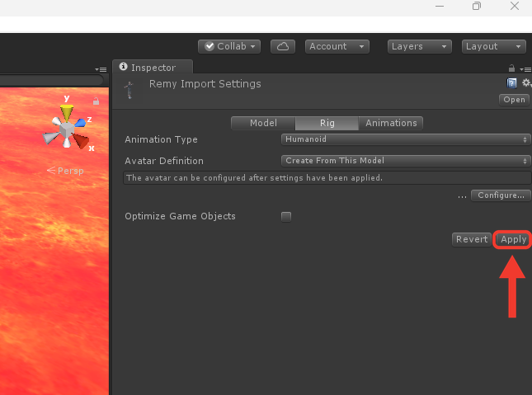Open the help reference book icon
This screenshot has width=532, height=395.
(511, 83)
